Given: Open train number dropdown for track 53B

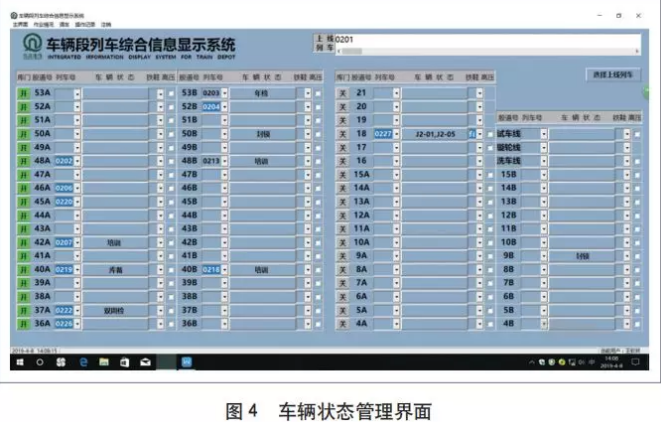Looking at the screenshot, I should pos(225,93).
